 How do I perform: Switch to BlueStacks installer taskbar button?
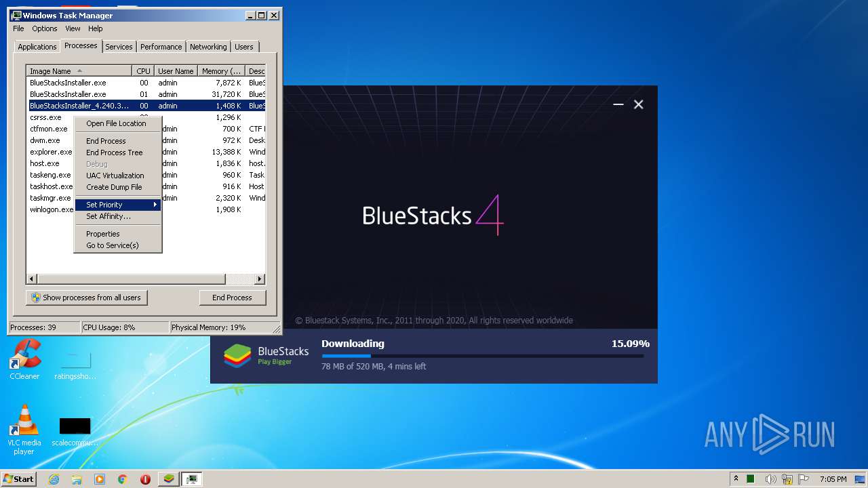169,479
